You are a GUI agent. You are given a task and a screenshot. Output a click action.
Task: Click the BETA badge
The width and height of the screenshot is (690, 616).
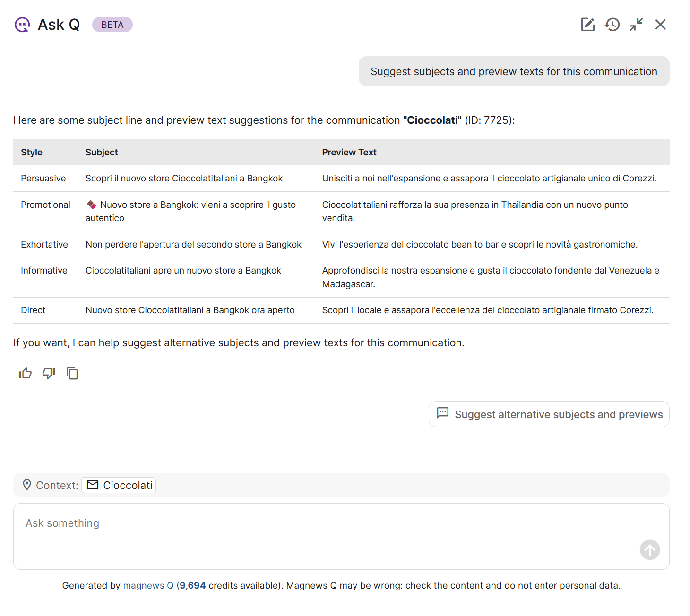[x=112, y=25]
